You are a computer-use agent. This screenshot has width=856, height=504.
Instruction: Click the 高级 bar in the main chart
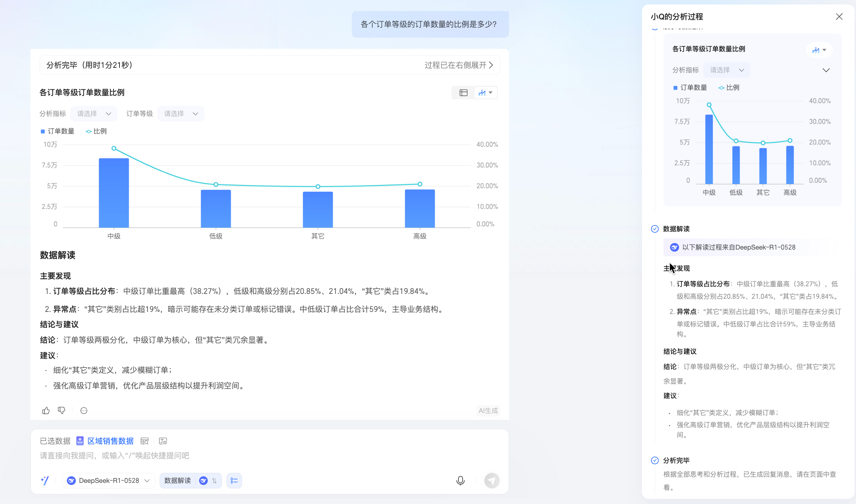pos(420,208)
